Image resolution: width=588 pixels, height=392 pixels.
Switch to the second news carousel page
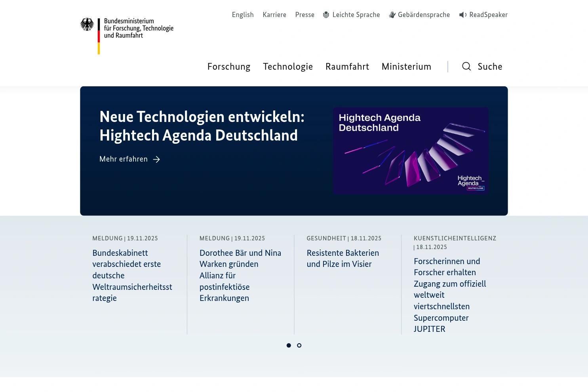[x=299, y=346]
